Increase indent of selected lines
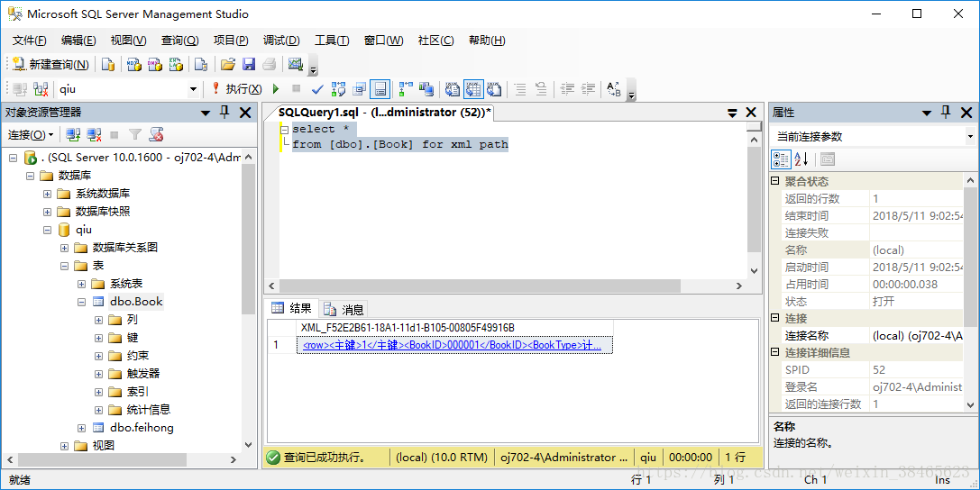980x490 pixels. click(x=588, y=89)
